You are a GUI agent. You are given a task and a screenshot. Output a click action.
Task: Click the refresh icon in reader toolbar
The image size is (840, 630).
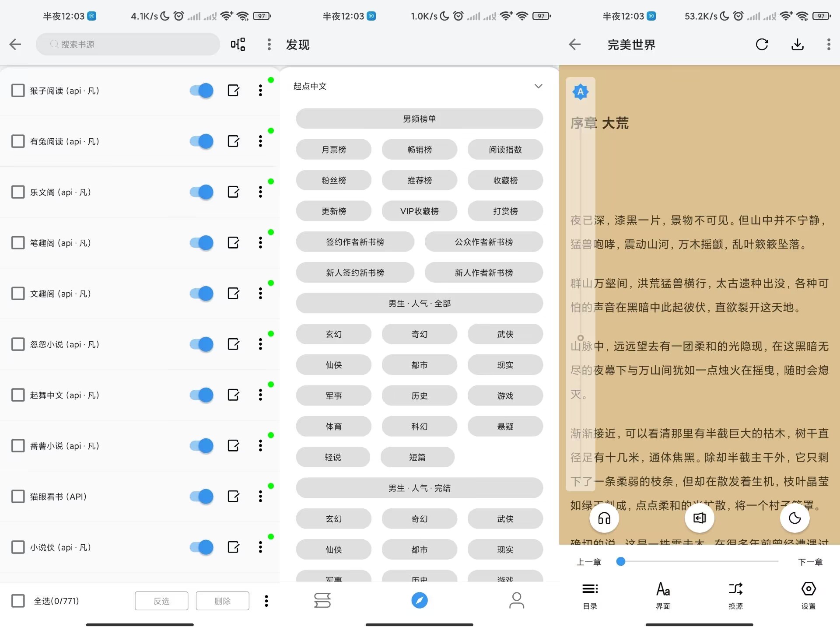point(761,44)
